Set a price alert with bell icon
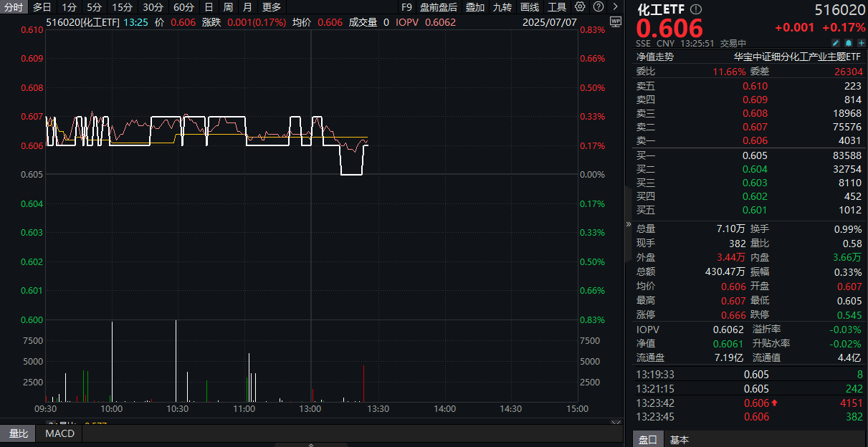The width and height of the screenshot is (868, 447). [x=848, y=43]
